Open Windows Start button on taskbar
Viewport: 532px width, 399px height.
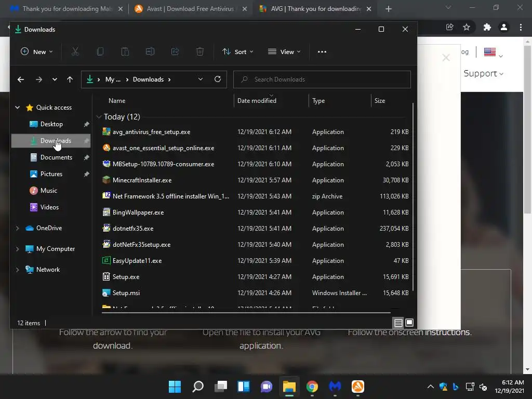pyautogui.click(x=175, y=387)
